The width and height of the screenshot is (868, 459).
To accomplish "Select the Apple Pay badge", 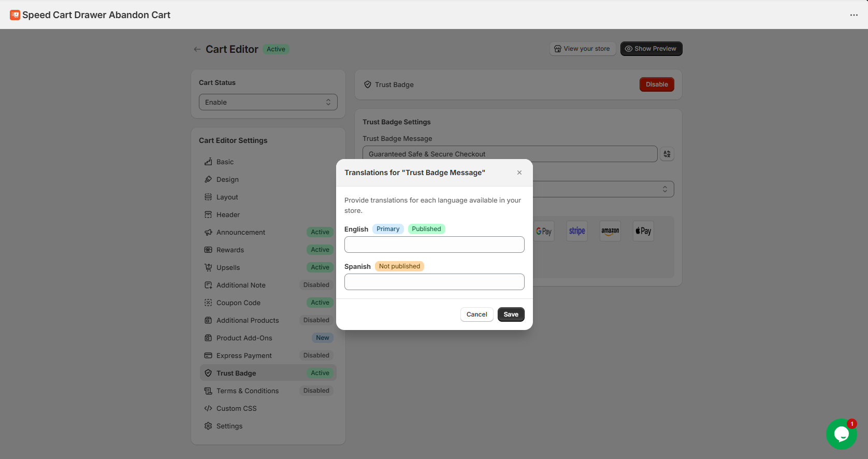I will point(643,231).
